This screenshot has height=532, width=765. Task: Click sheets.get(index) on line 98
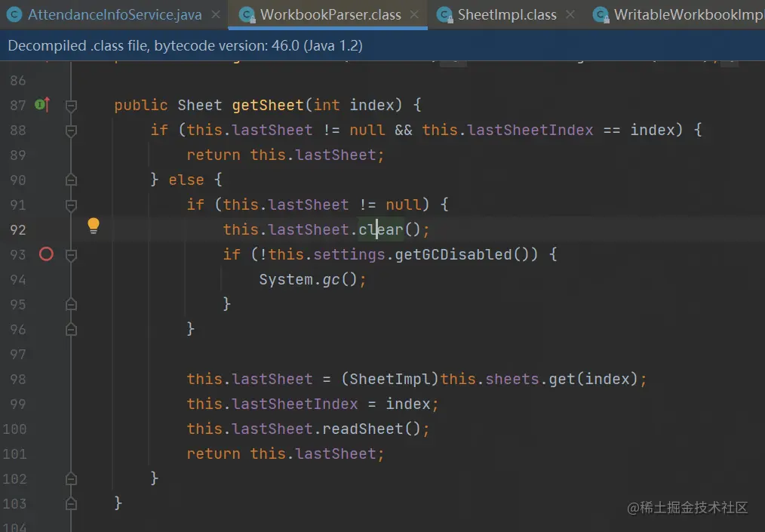click(x=561, y=379)
